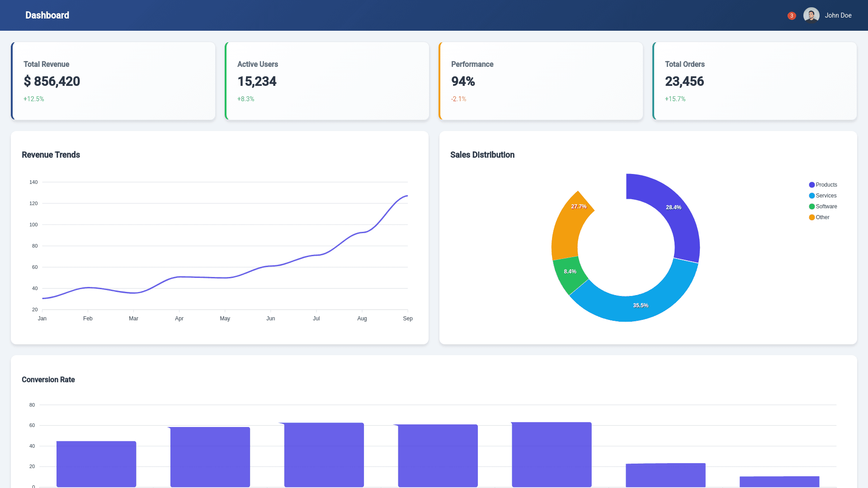Viewport: 868px width, 488px height.
Task: Select the Total Revenue card
Action: [113, 81]
